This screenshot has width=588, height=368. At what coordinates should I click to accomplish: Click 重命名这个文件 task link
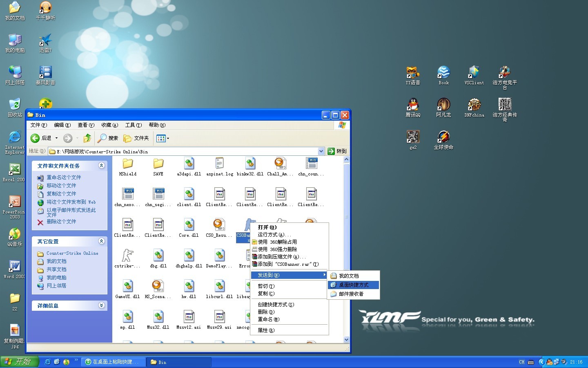tap(64, 177)
